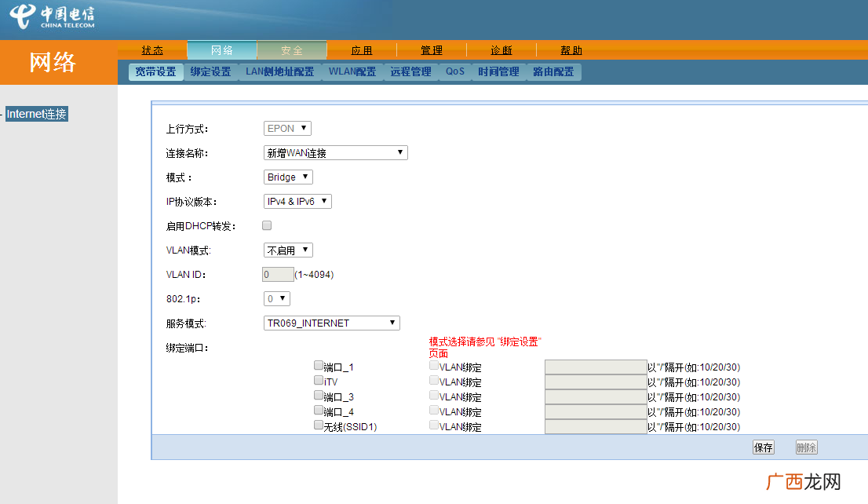This screenshot has height=504, width=868.
Task: Tick the 端口_4 checkbox
Action: [x=319, y=410]
